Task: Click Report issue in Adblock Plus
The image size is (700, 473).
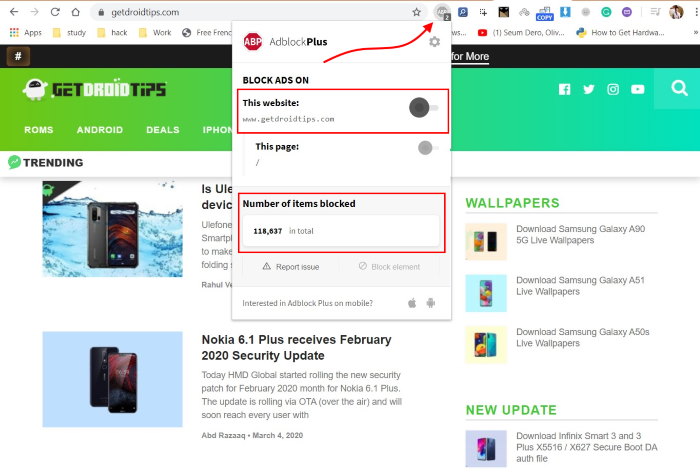Action: pos(291,267)
